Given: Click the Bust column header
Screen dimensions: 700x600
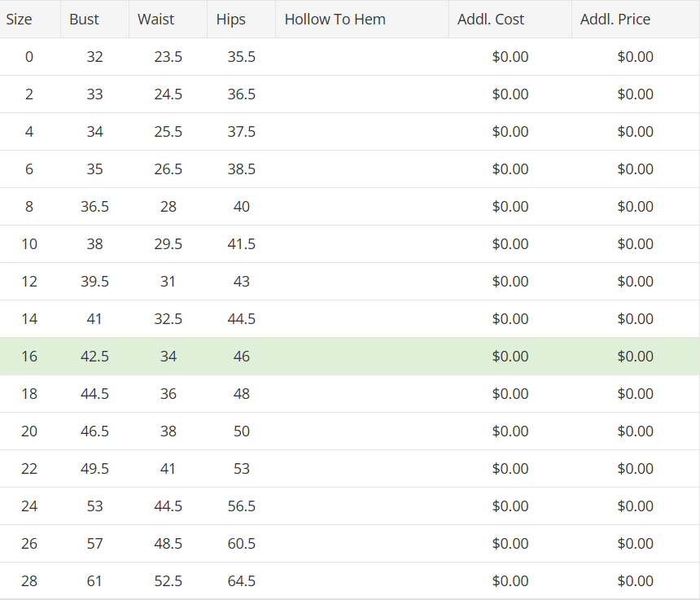Looking at the screenshot, I should (x=94, y=20).
